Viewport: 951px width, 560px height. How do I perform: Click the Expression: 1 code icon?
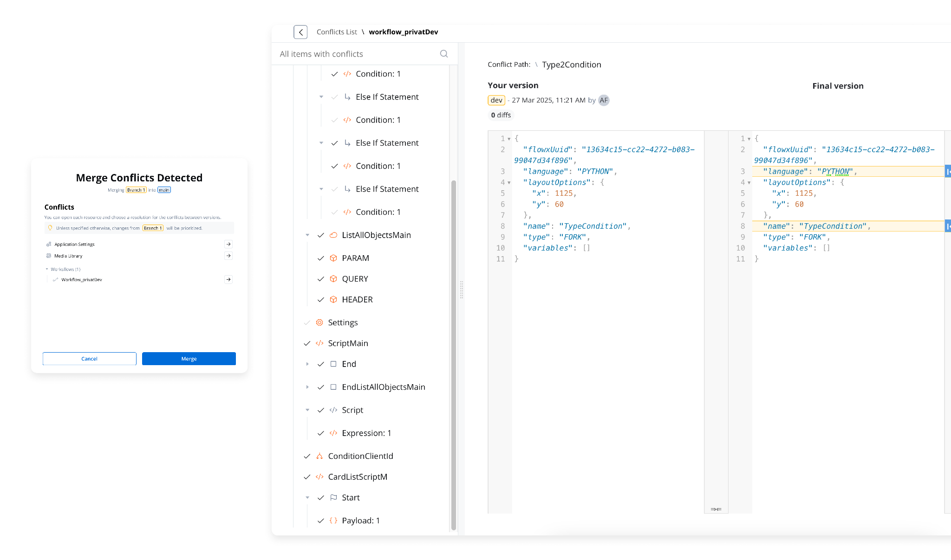(x=333, y=433)
